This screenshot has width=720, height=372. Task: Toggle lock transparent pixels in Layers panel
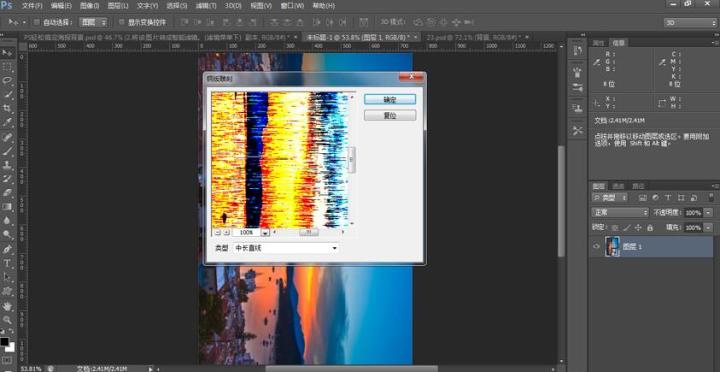615,228
